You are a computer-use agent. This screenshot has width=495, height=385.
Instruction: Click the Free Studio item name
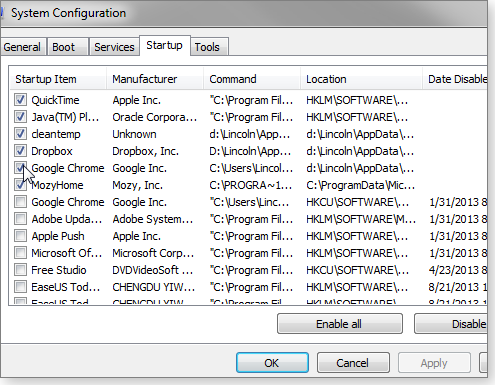[x=59, y=270]
